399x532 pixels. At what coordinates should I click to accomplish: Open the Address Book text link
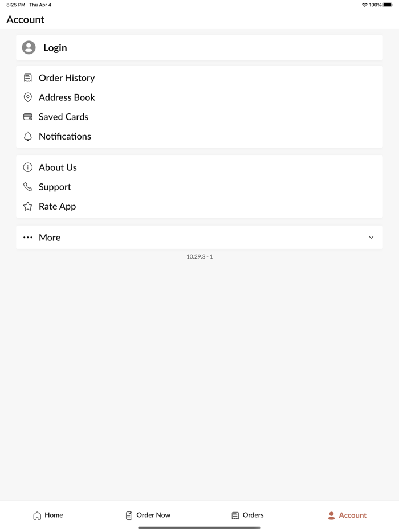click(67, 97)
